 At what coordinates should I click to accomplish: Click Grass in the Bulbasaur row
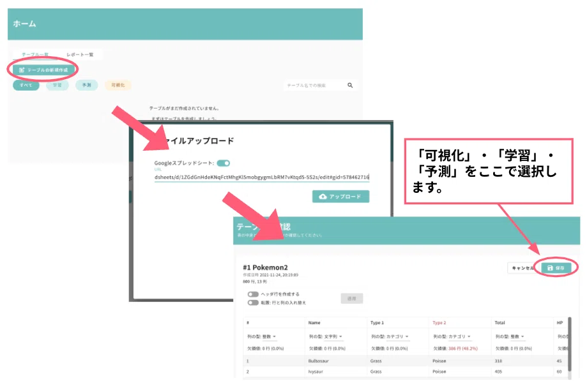pos(376,361)
